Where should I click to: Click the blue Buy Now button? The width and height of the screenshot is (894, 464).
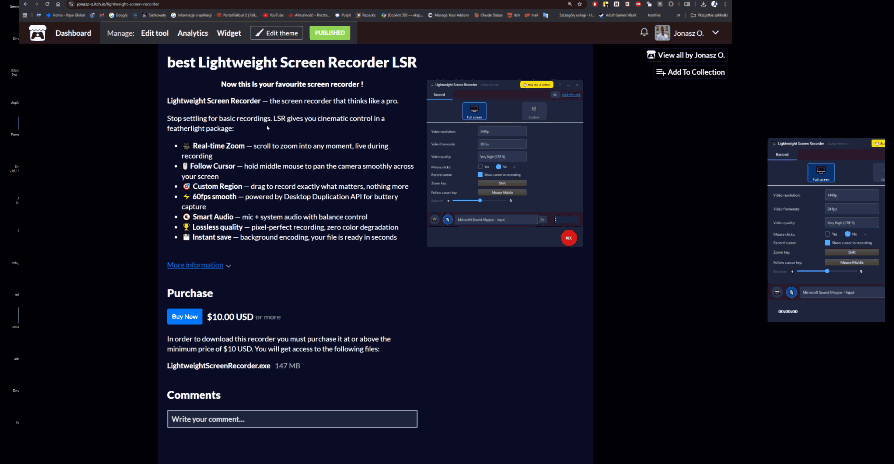coord(185,316)
